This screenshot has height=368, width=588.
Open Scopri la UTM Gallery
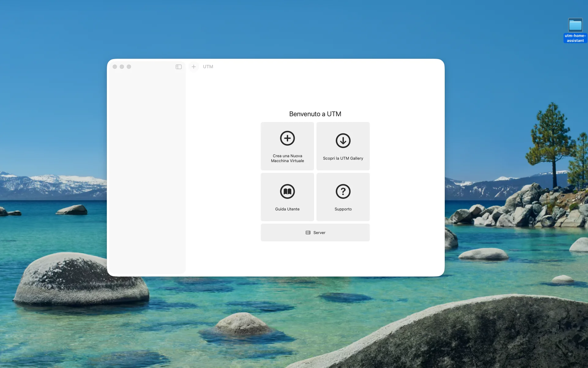(x=343, y=146)
